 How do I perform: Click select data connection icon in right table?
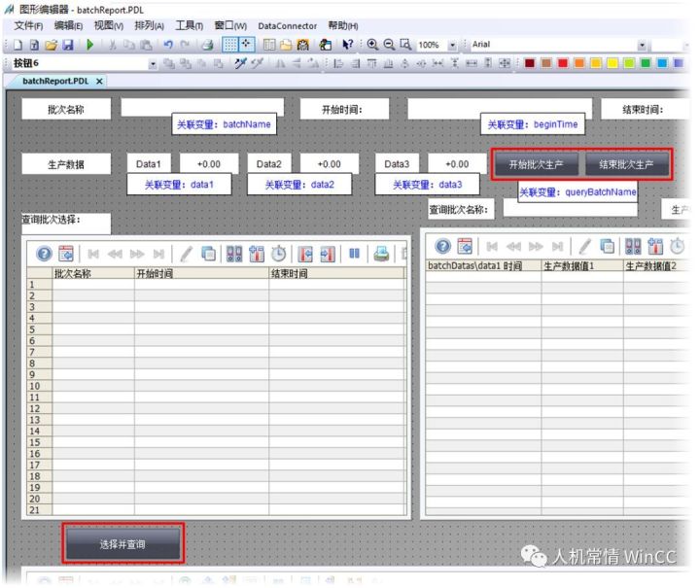click(x=633, y=246)
